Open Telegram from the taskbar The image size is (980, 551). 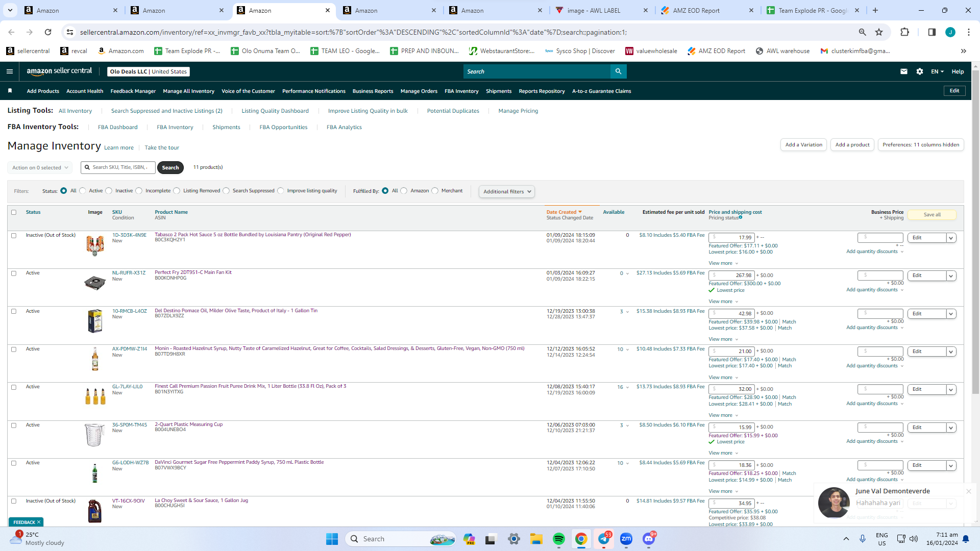[x=604, y=539]
